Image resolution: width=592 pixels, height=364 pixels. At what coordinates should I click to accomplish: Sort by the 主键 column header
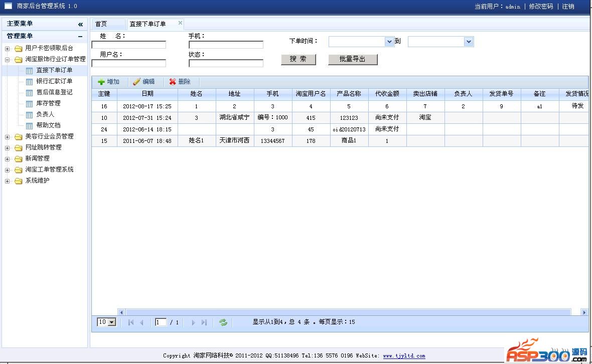(104, 94)
